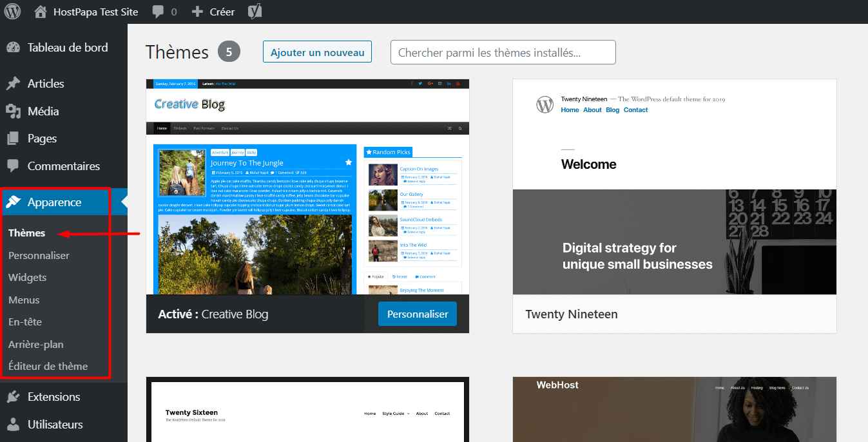Open Éditeur de thème submenu item
The image size is (868, 442).
click(x=48, y=367)
